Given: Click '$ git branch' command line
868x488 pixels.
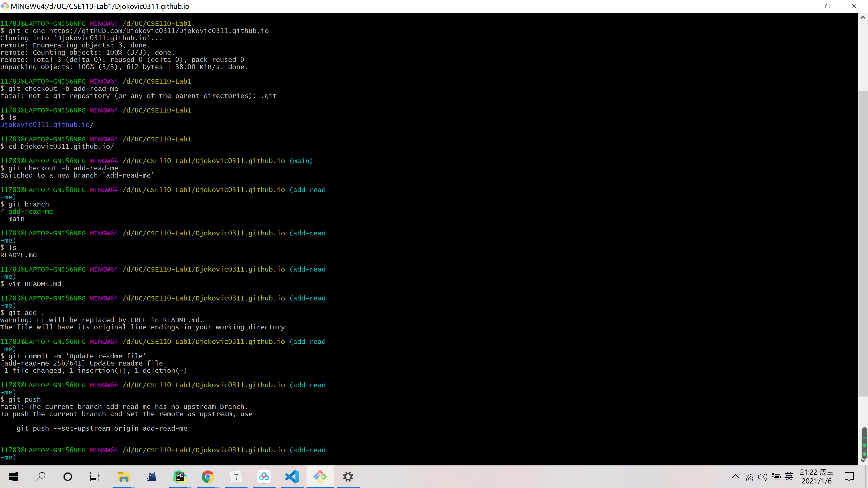Looking at the screenshot, I should [25, 204].
